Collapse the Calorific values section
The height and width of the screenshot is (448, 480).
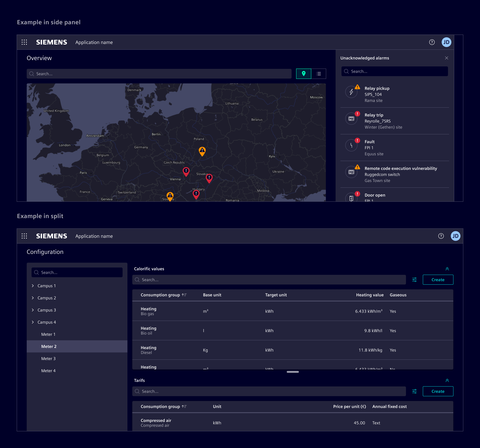[447, 269]
